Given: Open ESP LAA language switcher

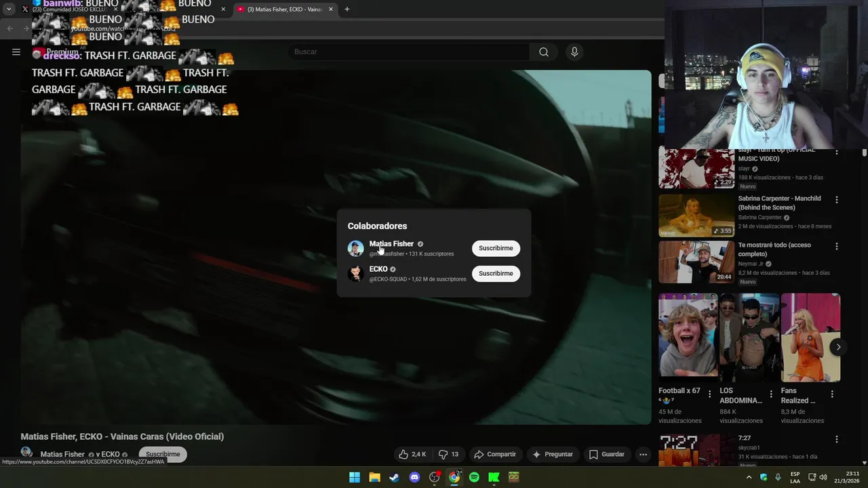Looking at the screenshot, I should 795,477.
